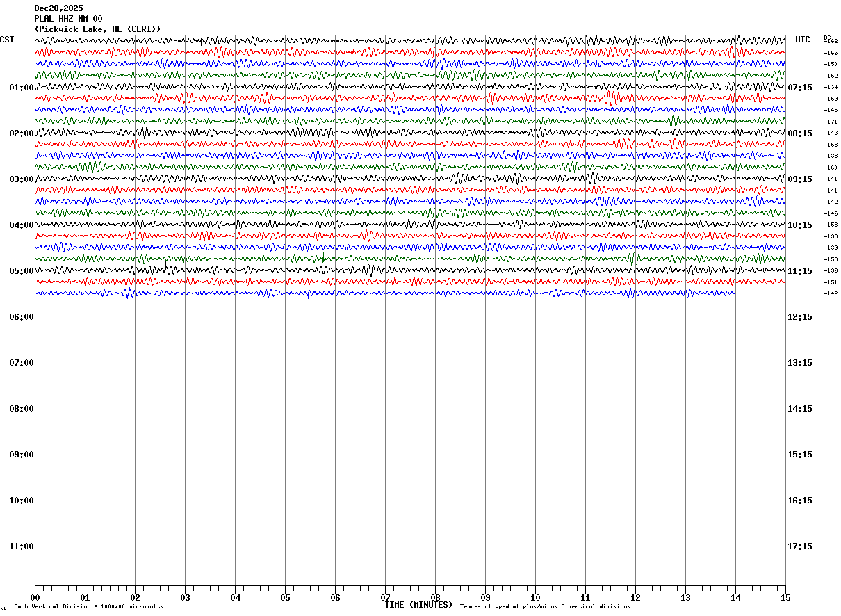Click the DC offset value -146

[831, 213]
